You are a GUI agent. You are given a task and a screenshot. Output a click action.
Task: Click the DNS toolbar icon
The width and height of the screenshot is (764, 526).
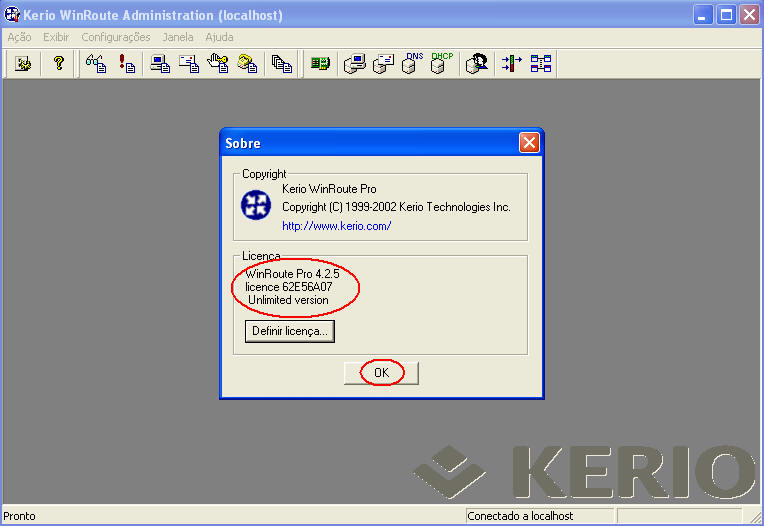click(x=412, y=64)
